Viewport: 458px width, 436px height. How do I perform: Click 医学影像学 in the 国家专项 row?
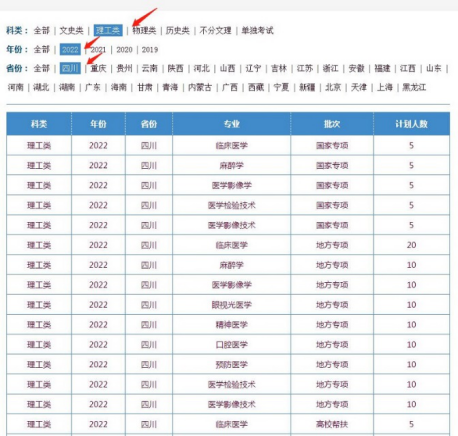point(232,185)
